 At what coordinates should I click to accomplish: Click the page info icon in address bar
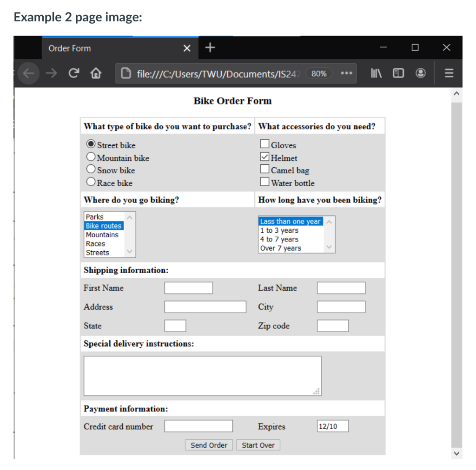(x=126, y=73)
